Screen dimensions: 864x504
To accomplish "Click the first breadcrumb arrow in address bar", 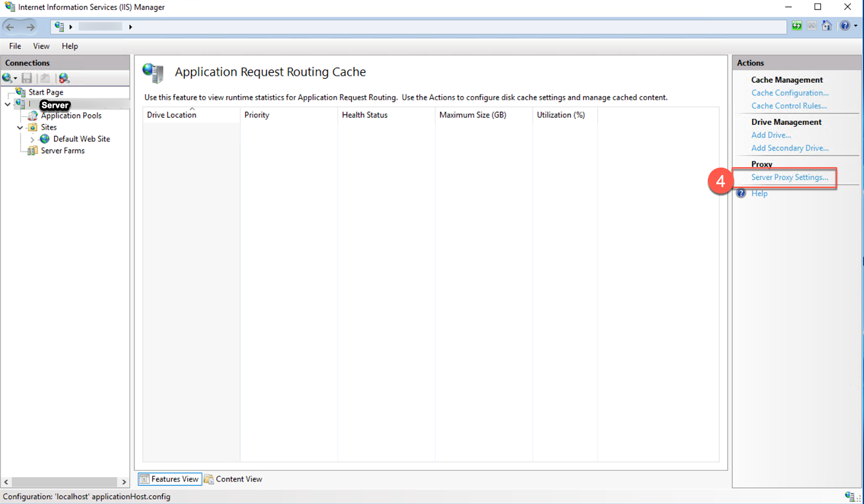I will pyautogui.click(x=71, y=26).
